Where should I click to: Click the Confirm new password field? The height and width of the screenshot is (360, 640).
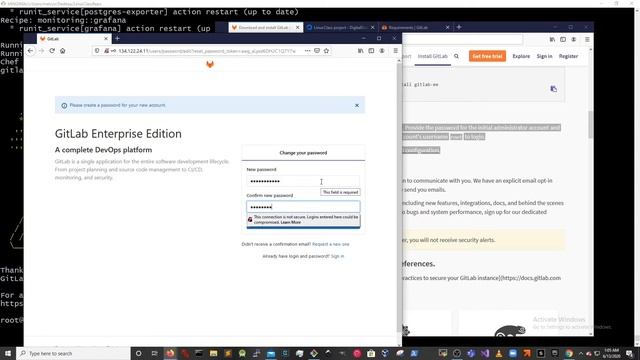303,207
